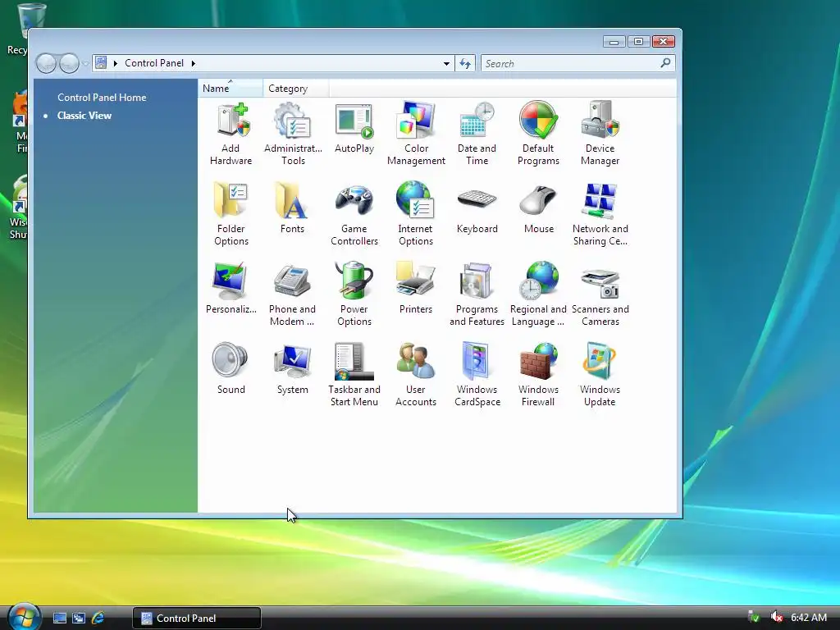The image size is (840, 630).
Task: Open Date and Time settings
Action: 477,134
